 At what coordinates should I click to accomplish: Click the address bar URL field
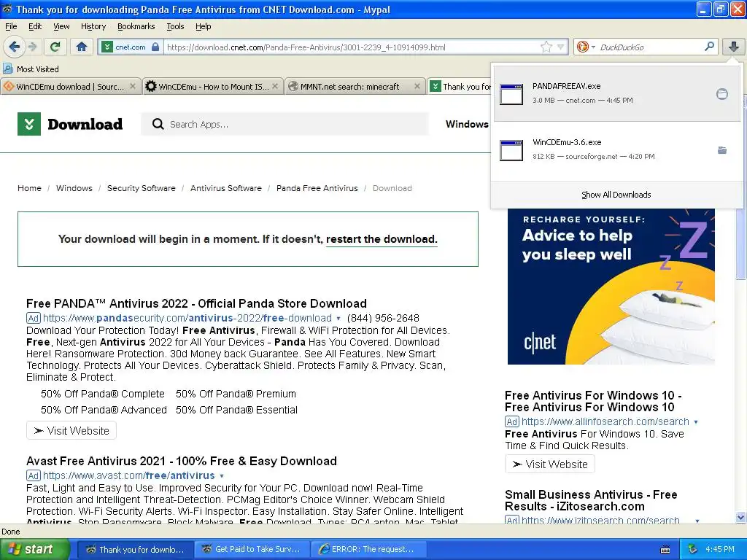click(352, 47)
